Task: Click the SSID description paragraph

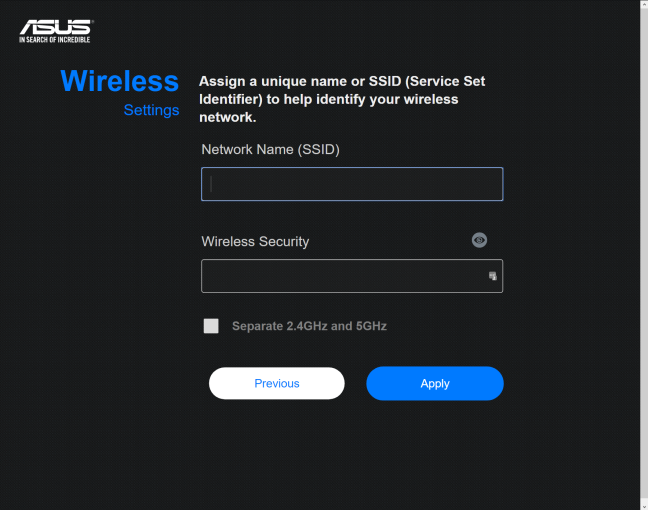Action: coord(342,99)
